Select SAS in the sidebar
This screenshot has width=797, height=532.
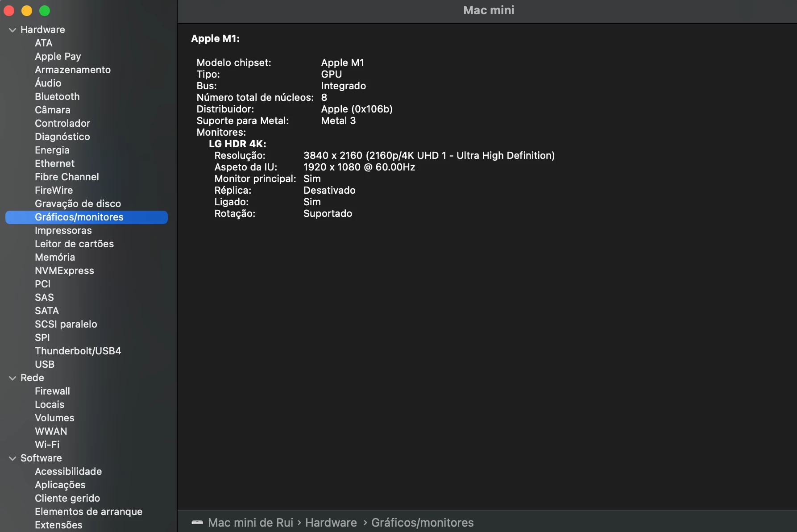pos(44,298)
